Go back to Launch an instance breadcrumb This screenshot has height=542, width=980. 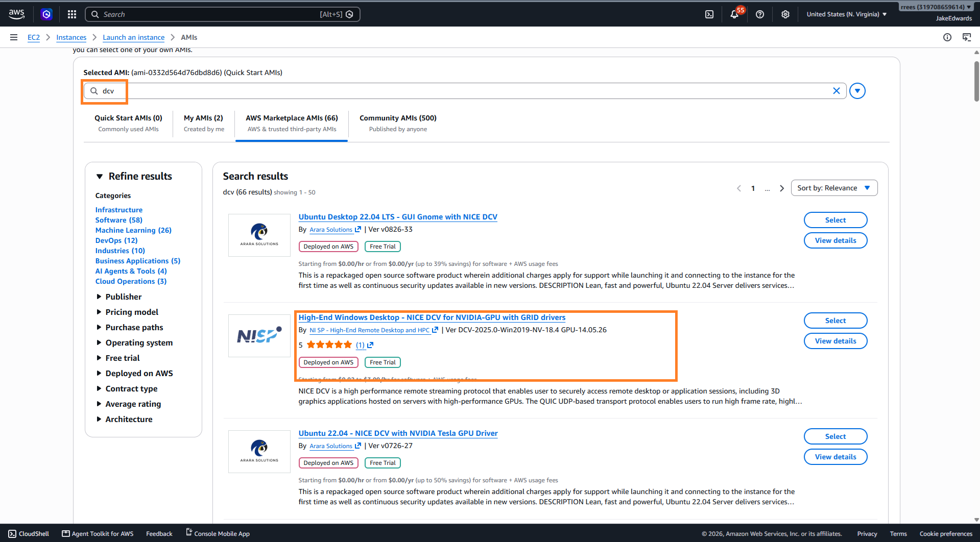coord(134,37)
